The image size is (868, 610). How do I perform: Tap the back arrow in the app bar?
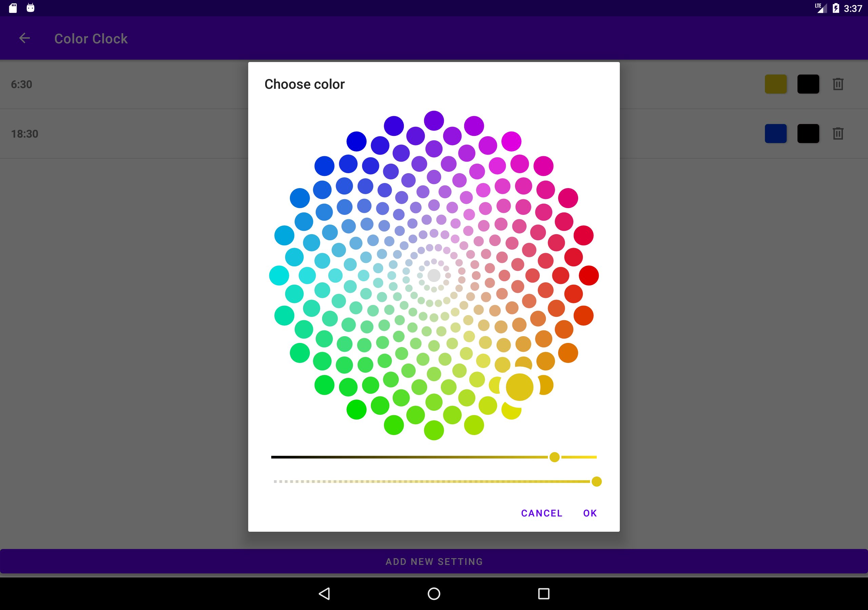pos(24,38)
